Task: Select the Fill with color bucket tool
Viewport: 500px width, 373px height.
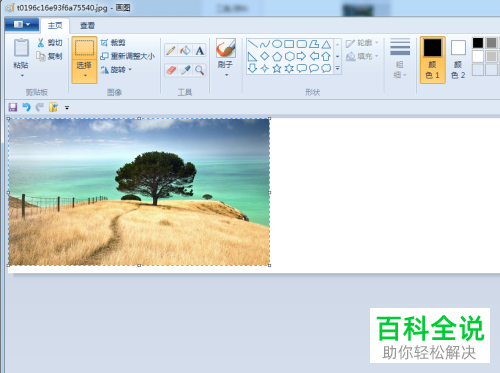Action: (185, 51)
